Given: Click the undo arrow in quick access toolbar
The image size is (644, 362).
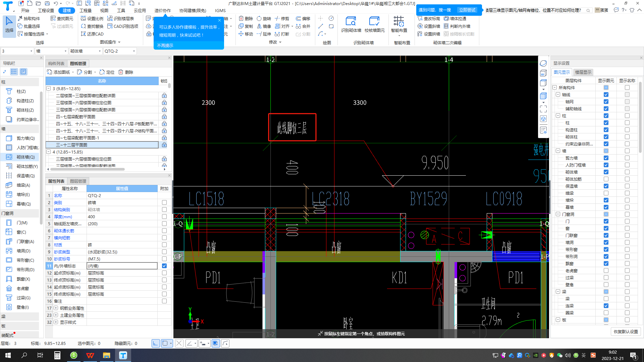Looking at the screenshot, I should tap(56, 3).
